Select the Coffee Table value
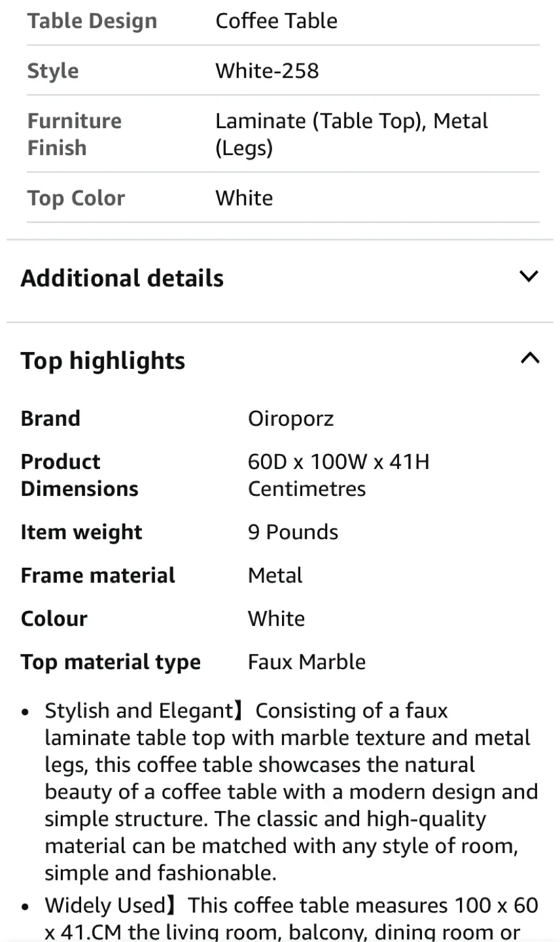 [x=276, y=20]
